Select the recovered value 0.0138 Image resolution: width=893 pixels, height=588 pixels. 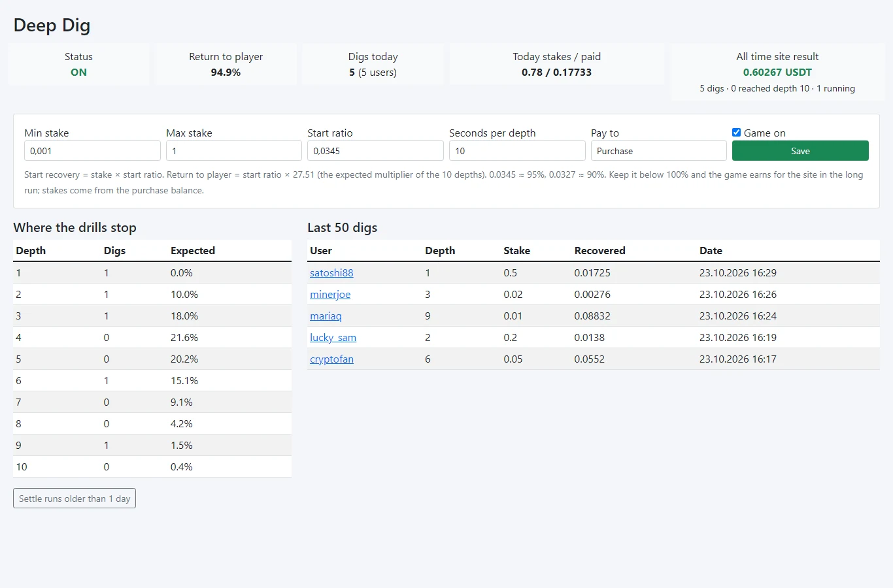[590, 337]
